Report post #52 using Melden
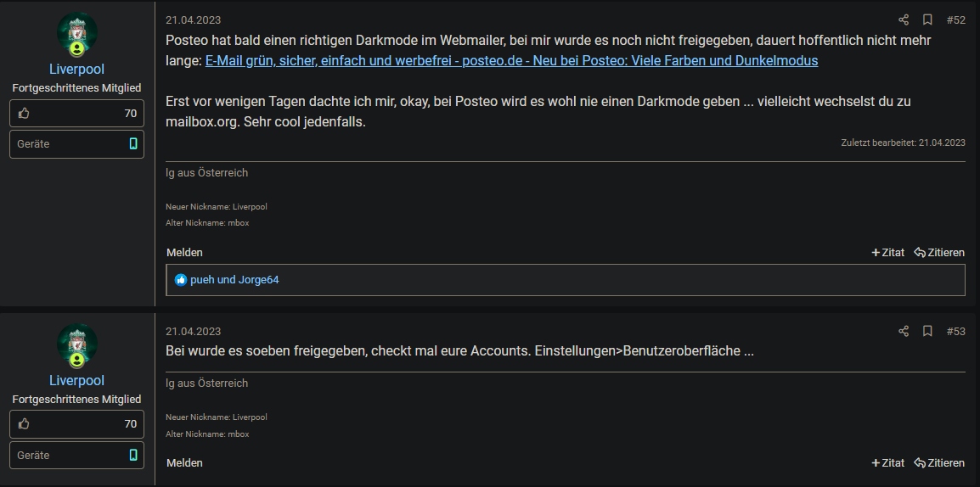Viewport: 980px width, 487px height. [184, 252]
